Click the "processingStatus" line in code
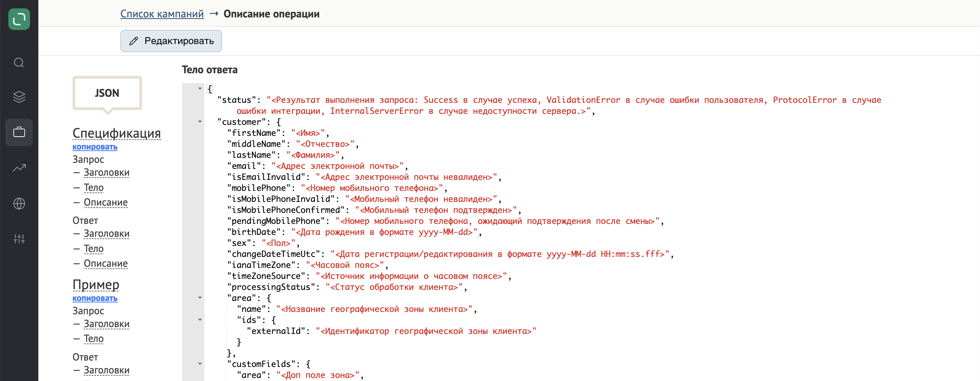The height and width of the screenshot is (381, 980). point(347,288)
